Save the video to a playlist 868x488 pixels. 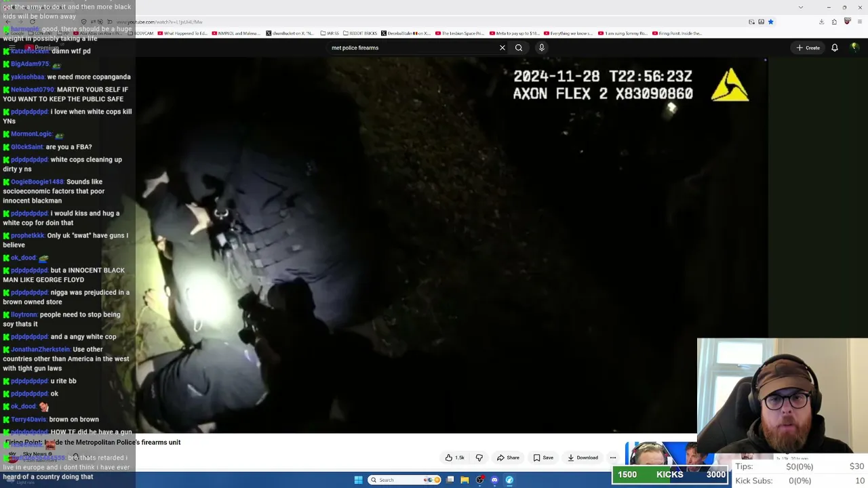(543, 457)
